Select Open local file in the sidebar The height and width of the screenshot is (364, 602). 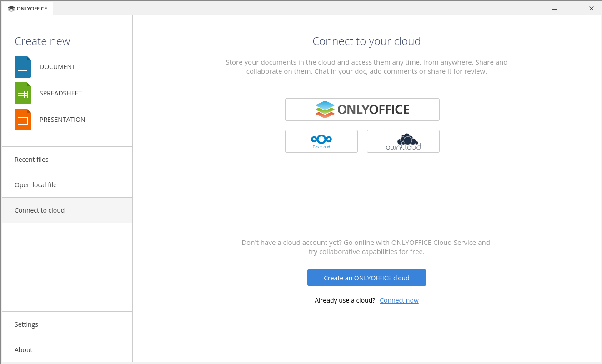[x=35, y=185]
